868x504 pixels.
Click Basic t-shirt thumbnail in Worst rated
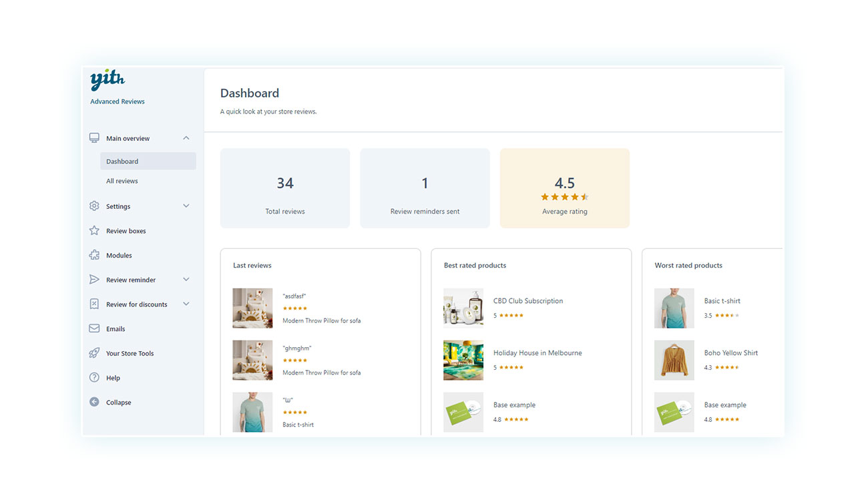tap(674, 308)
